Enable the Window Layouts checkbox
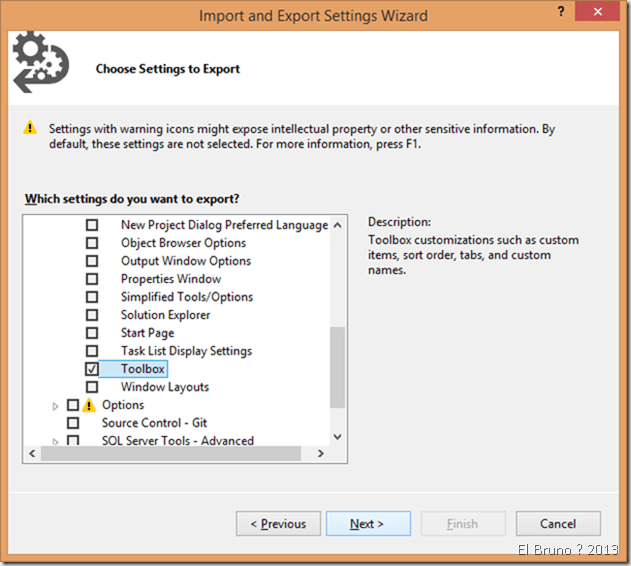The image size is (631, 566). (92, 387)
